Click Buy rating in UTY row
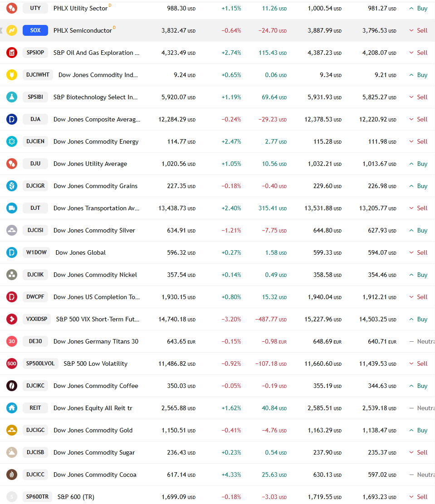The image size is (435, 504). (x=418, y=8)
